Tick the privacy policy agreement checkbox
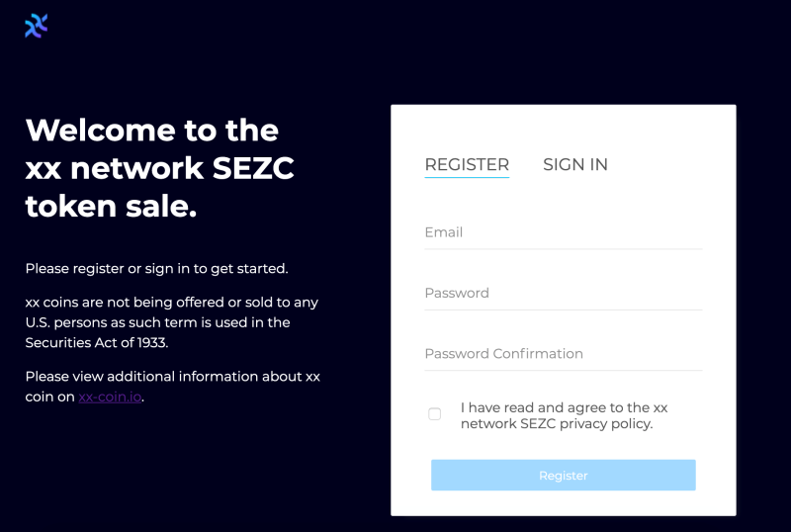 [435, 414]
